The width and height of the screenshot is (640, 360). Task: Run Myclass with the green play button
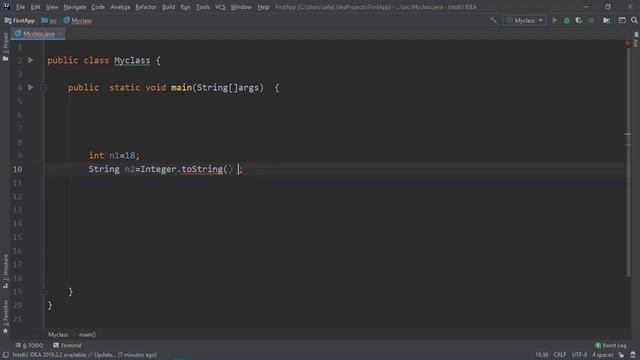coord(554,20)
